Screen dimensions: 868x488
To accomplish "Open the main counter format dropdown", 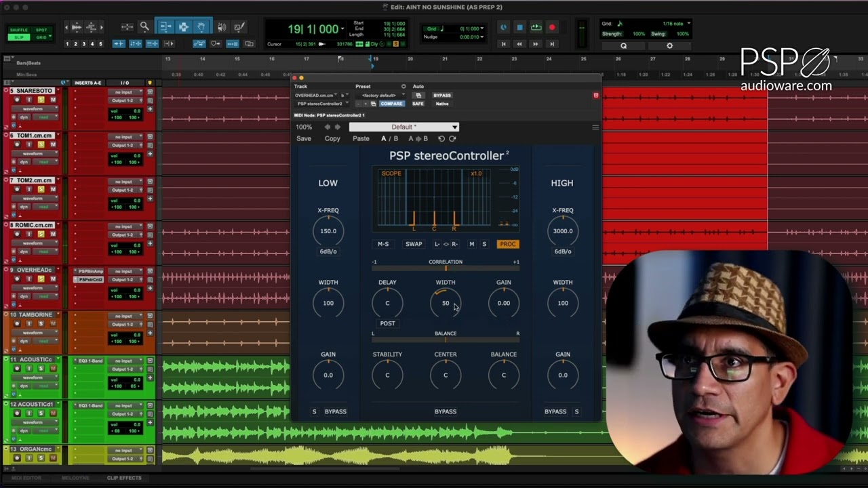I will coord(344,29).
